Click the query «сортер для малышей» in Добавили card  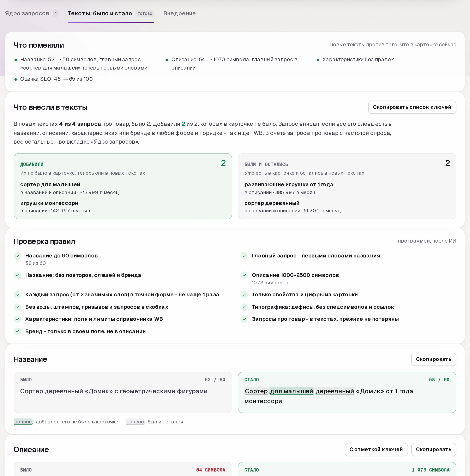click(x=50, y=184)
